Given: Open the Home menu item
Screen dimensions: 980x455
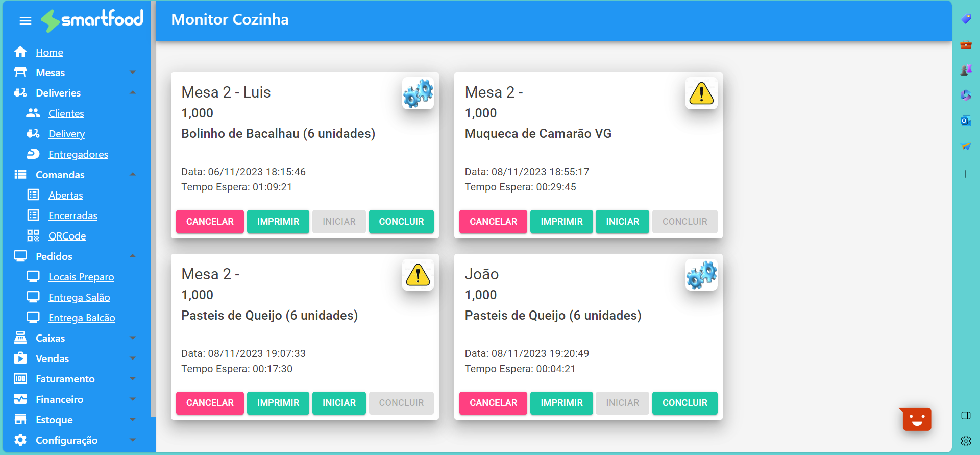Looking at the screenshot, I should [x=50, y=52].
